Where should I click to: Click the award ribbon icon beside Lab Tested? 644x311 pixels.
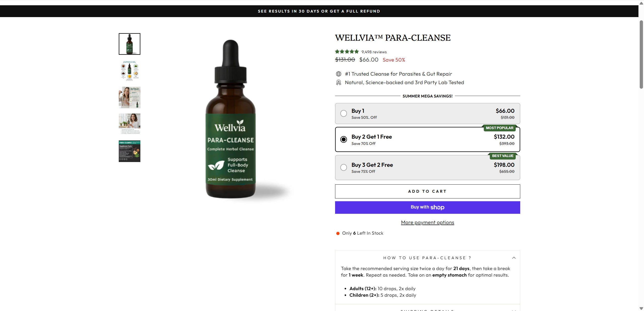tap(339, 82)
